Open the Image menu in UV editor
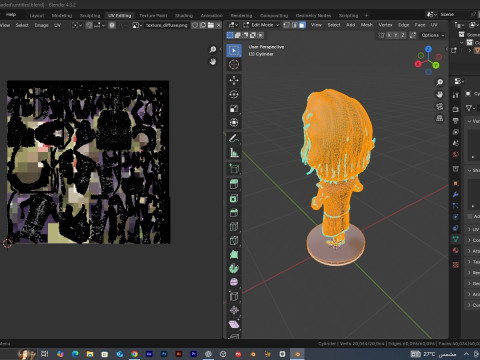The image size is (480, 360). 41,25
